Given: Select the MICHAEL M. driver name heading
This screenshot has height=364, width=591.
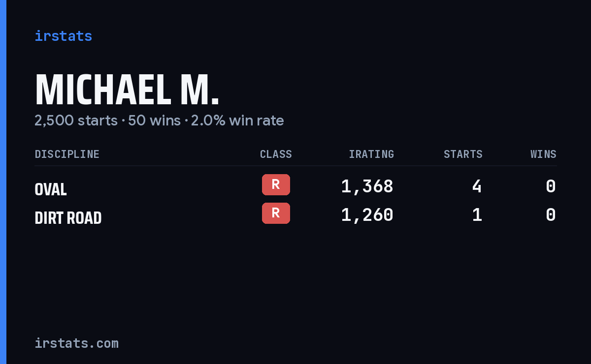Looking at the screenshot, I should coord(127,90).
